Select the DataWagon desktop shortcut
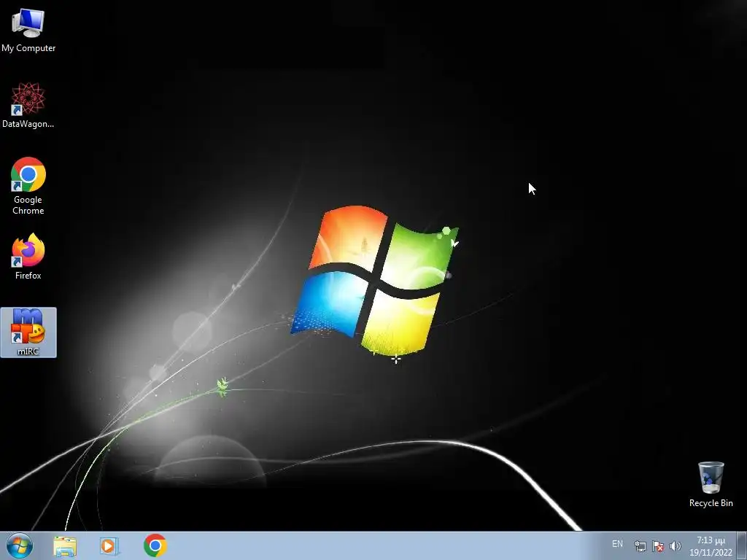 point(28,105)
